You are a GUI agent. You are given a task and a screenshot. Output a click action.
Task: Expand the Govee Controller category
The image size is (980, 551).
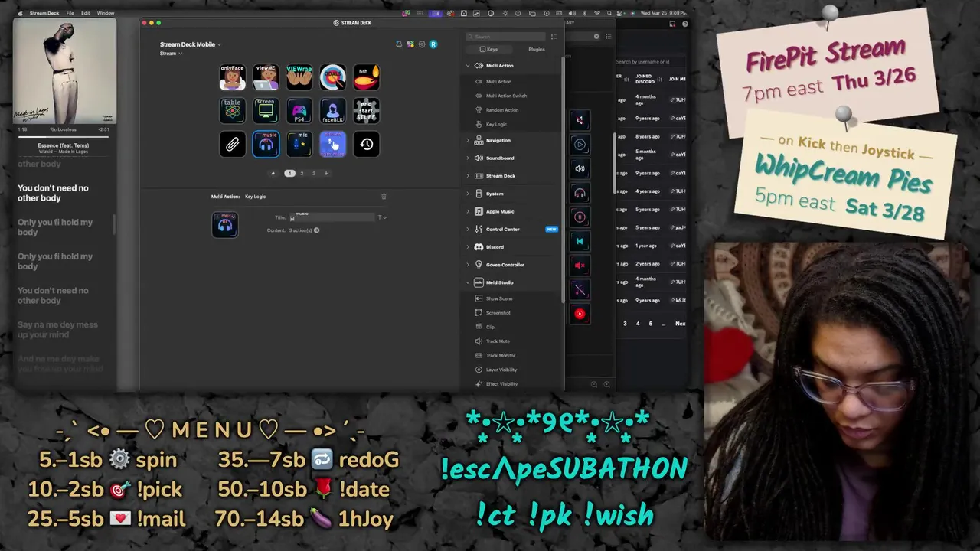[x=468, y=265]
